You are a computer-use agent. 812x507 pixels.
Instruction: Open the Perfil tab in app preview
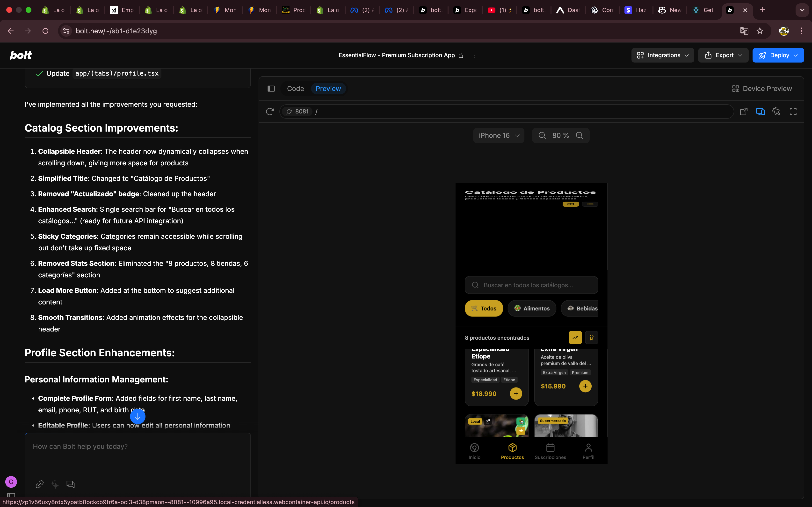pos(588,451)
